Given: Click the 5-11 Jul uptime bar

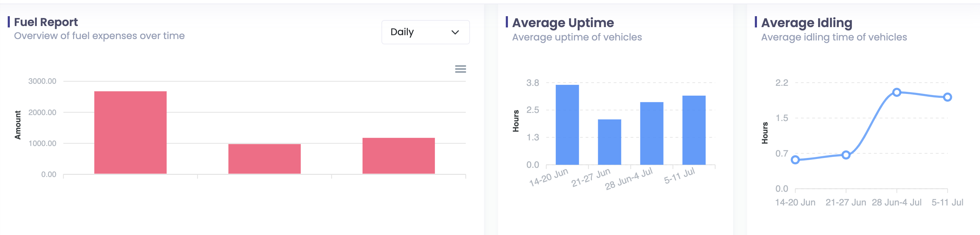Looking at the screenshot, I should click(693, 130).
